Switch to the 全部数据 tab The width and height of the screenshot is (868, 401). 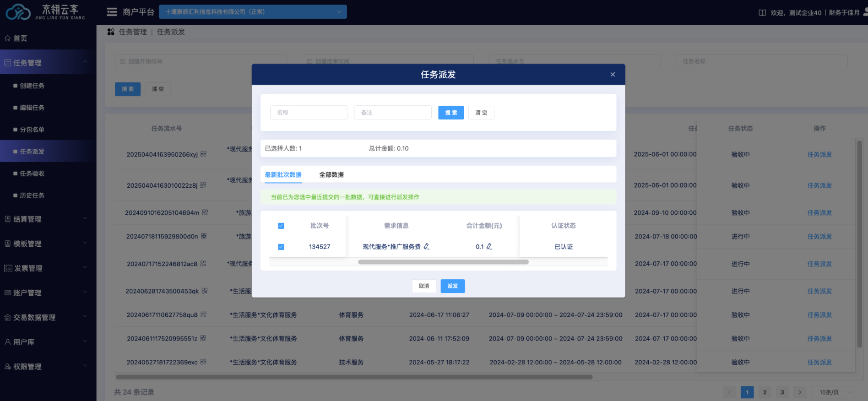331,175
